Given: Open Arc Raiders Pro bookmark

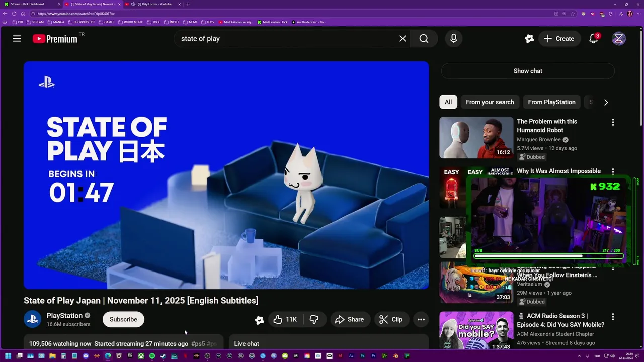Looking at the screenshot, I should 308,22.
